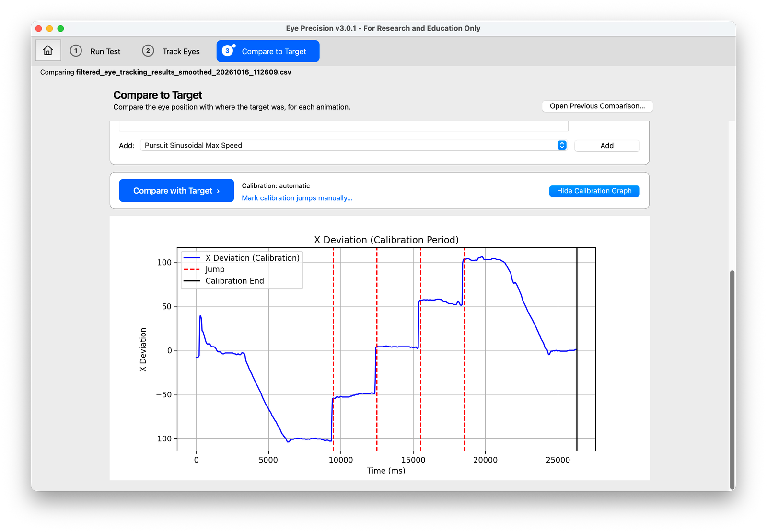This screenshot has width=767, height=532.
Task: Click the red jump marker near 18500 ms
Action: (464, 349)
